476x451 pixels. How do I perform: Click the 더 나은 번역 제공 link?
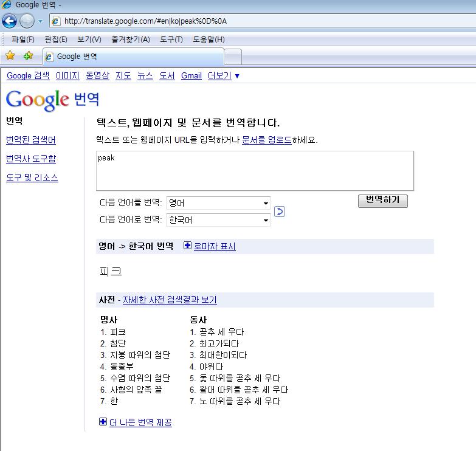click(140, 422)
